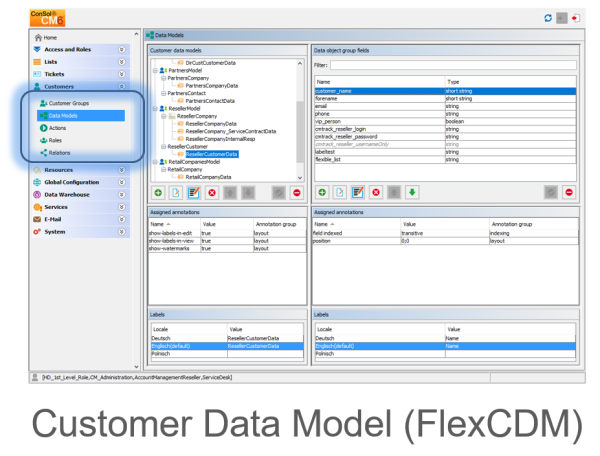Select the vip_person field row
Viewport: 600px width, 456px height.
click(445, 121)
